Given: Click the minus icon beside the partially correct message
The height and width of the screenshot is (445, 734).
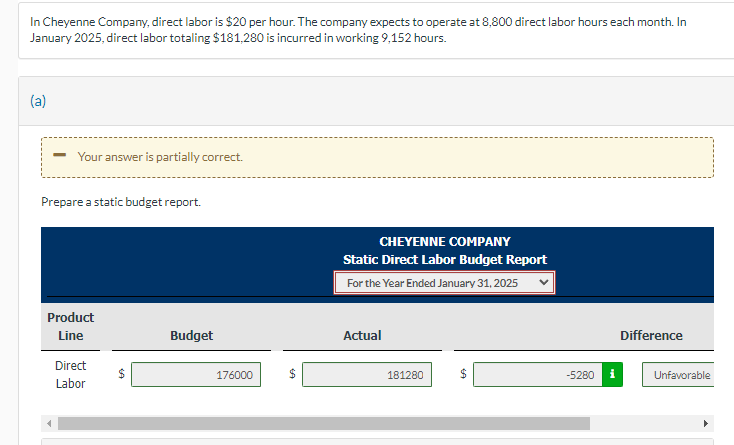Looking at the screenshot, I should point(59,155).
